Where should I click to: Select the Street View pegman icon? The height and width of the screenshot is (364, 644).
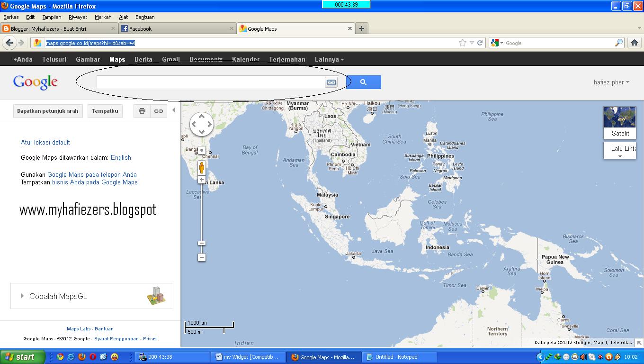pos(202,168)
